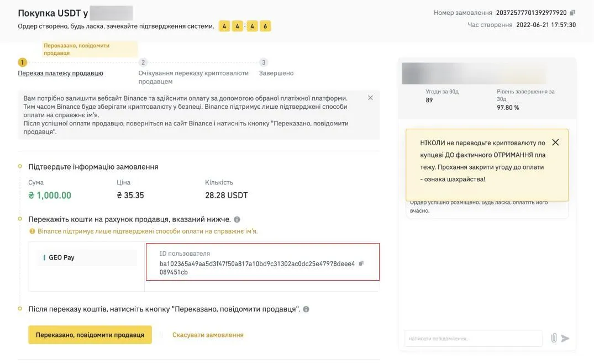The height and width of the screenshot is (364, 594).
Task: Dismiss the yellow fraud warning popup
Action: pyautogui.click(x=555, y=143)
